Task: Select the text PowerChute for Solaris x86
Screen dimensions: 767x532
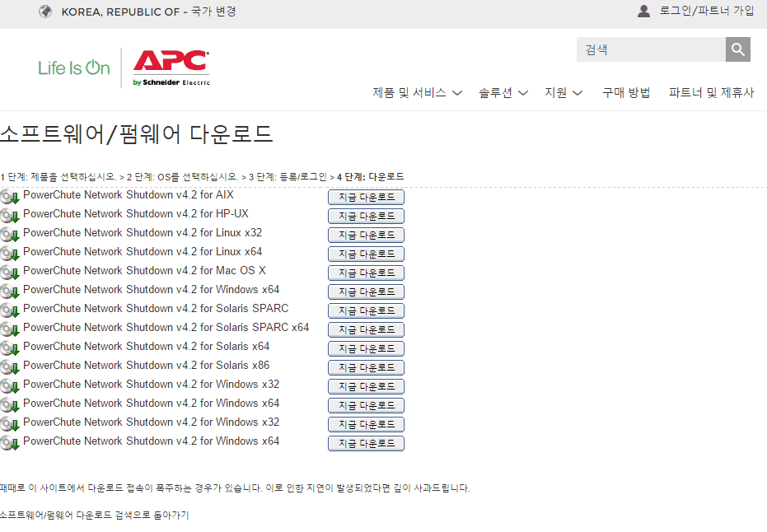Action: (x=147, y=366)
